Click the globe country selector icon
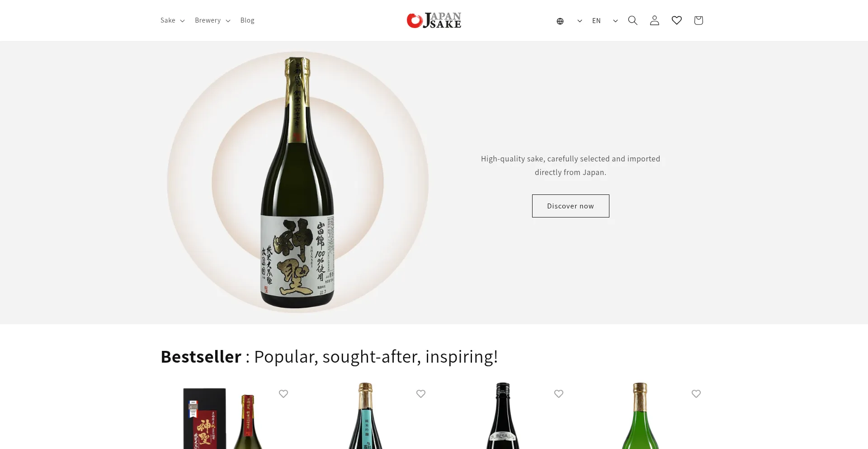 click(560, 21)
